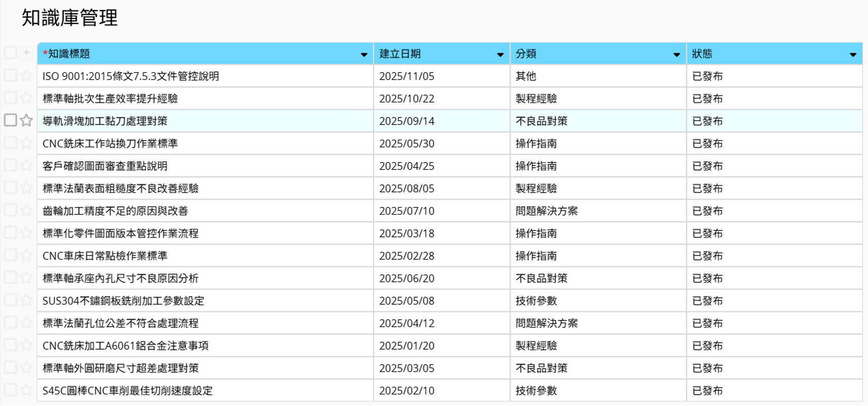Tick the checkbox for CNC車床日常點檢作業標準
This screenshot has height=406, width=868.
(10, 255)
